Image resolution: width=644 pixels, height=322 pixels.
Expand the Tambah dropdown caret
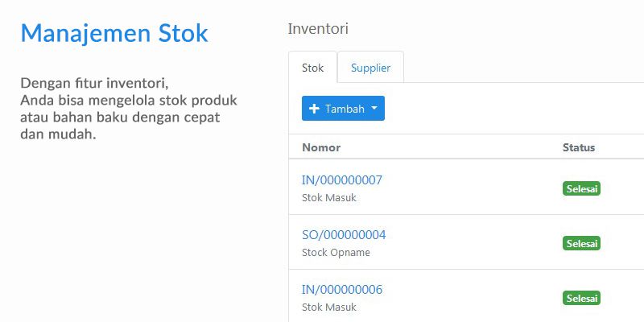click(x=374, y=108)
